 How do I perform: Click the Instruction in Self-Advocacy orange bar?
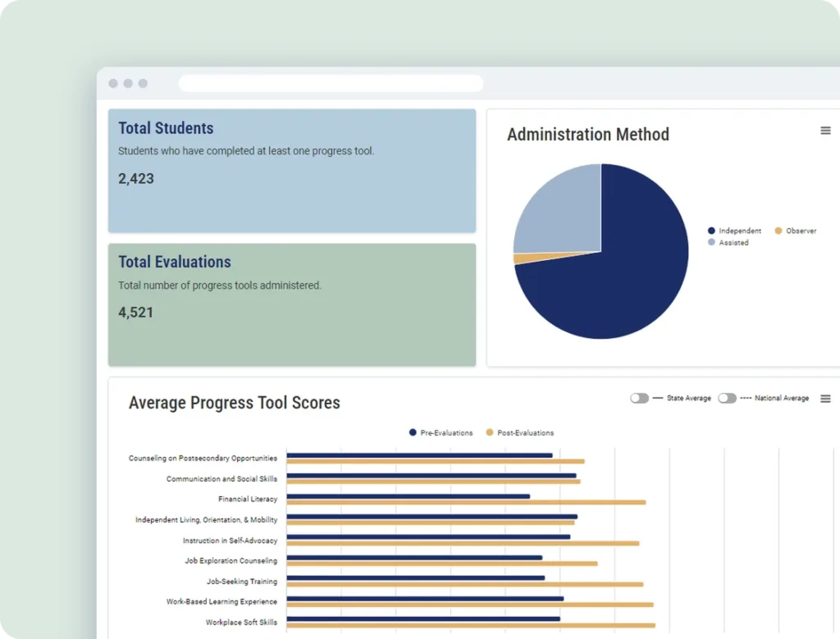463,543
